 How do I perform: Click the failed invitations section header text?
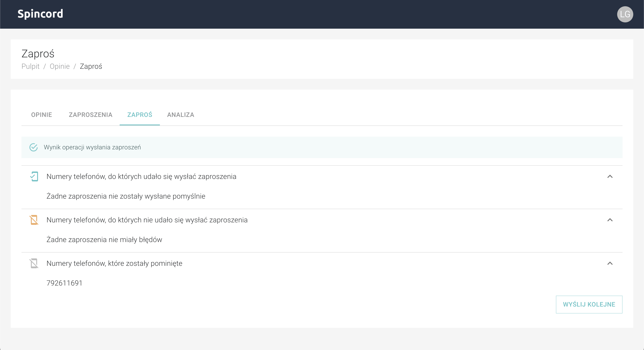(x=147, y=220)
